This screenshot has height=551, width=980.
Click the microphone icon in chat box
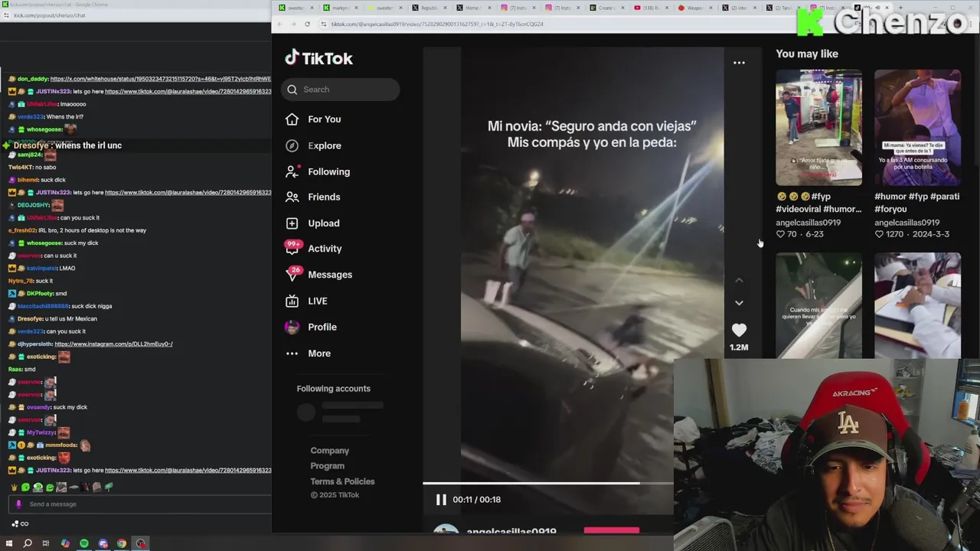18,504
